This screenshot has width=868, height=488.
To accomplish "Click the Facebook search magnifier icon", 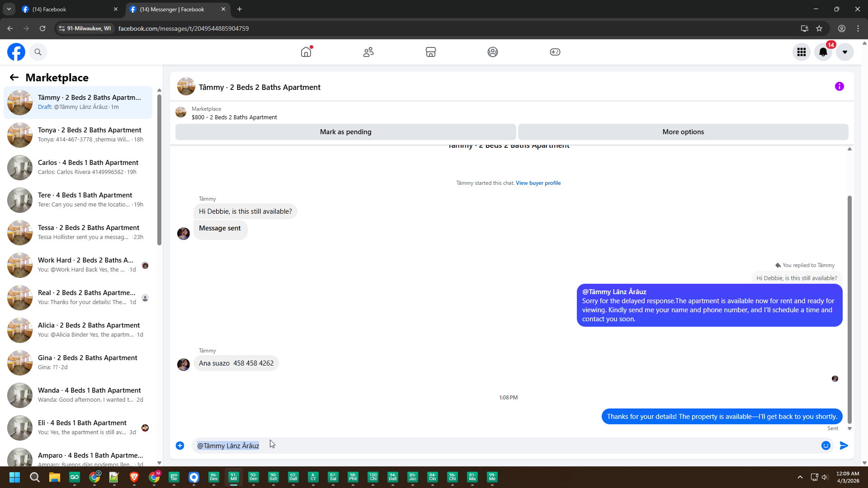I will coord(38,52).
